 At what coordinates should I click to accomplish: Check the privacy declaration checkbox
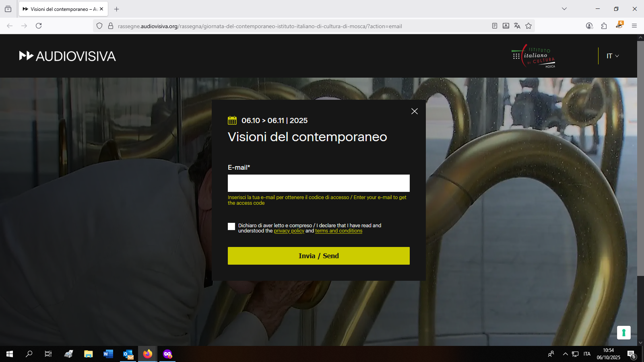(x=231, y=226)
